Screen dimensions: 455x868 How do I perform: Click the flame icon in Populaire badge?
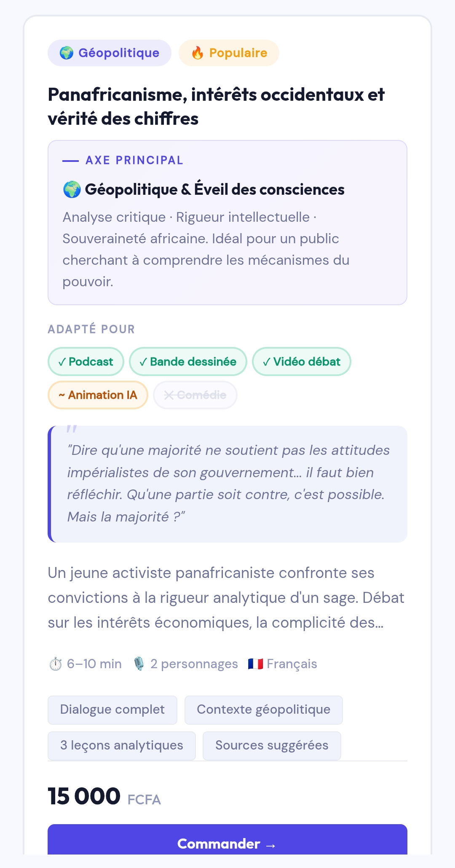point(198,53)
